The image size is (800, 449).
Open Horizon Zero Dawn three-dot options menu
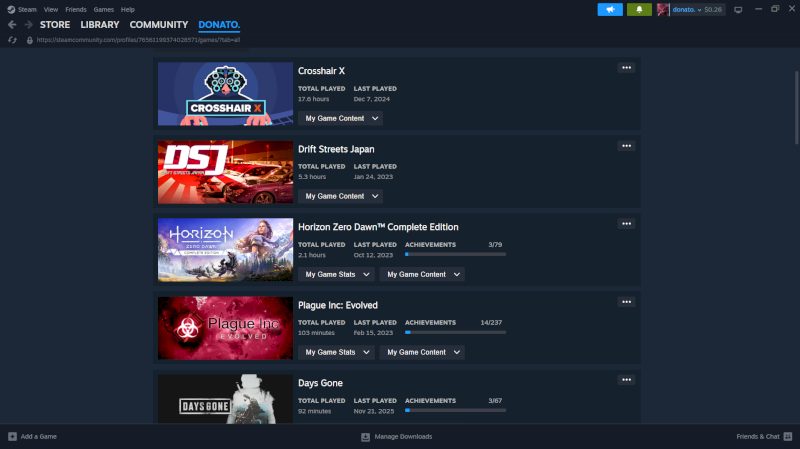point(626,224)
